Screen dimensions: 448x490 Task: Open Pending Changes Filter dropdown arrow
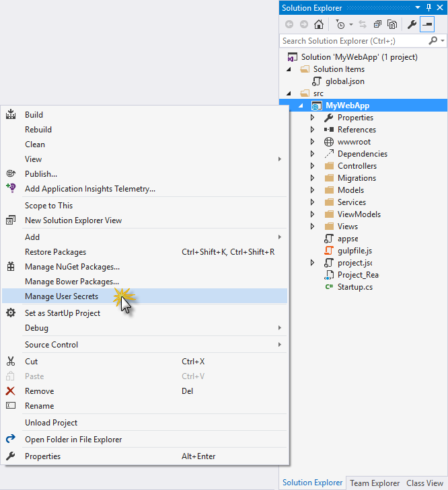(x=351, y=24)
